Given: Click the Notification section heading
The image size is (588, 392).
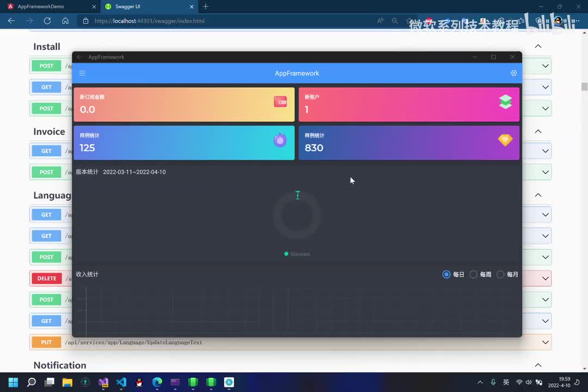Looking at the screenshot, I should pos(60,365).
